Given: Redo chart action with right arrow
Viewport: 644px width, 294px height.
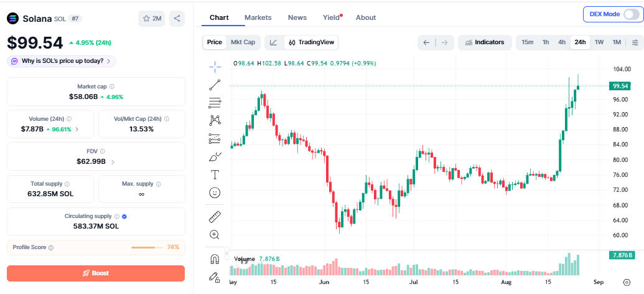Looking at the screenshot, I should click(x=444, y=42).
